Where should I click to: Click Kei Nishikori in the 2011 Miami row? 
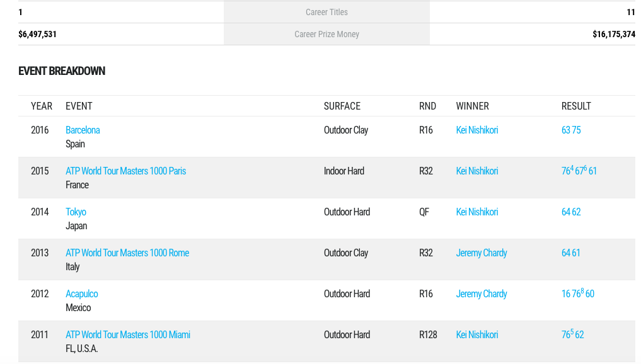click(476, 334)
